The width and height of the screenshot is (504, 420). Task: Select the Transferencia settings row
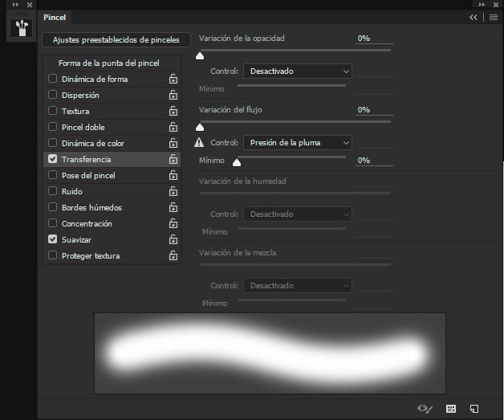pyautogui.click(x=112, y=159)
